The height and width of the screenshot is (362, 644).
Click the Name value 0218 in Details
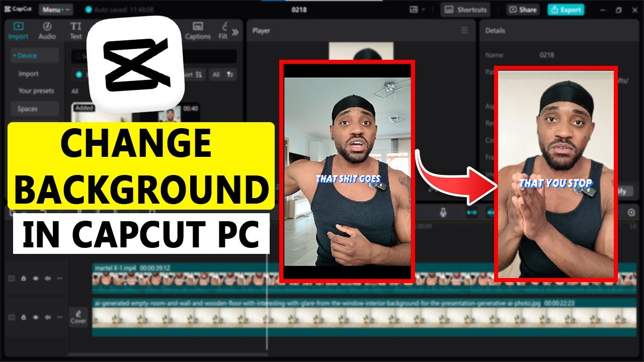point(547,55)
